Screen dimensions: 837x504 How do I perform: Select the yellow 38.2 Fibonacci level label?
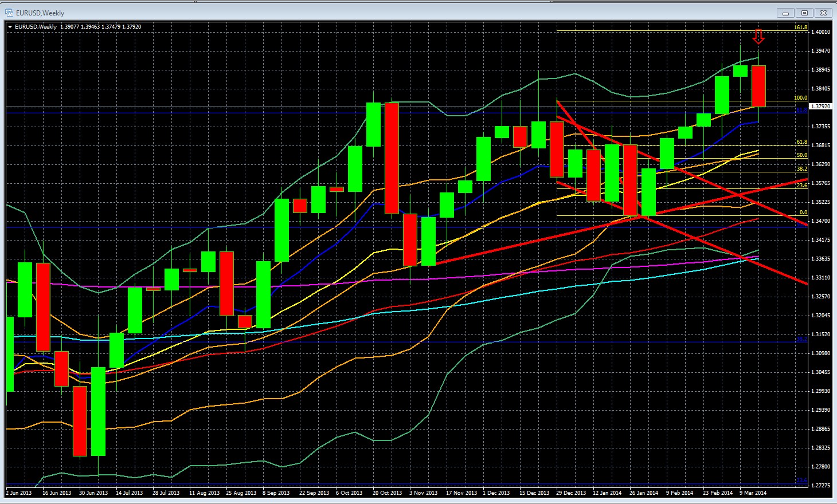pos(801,169)
